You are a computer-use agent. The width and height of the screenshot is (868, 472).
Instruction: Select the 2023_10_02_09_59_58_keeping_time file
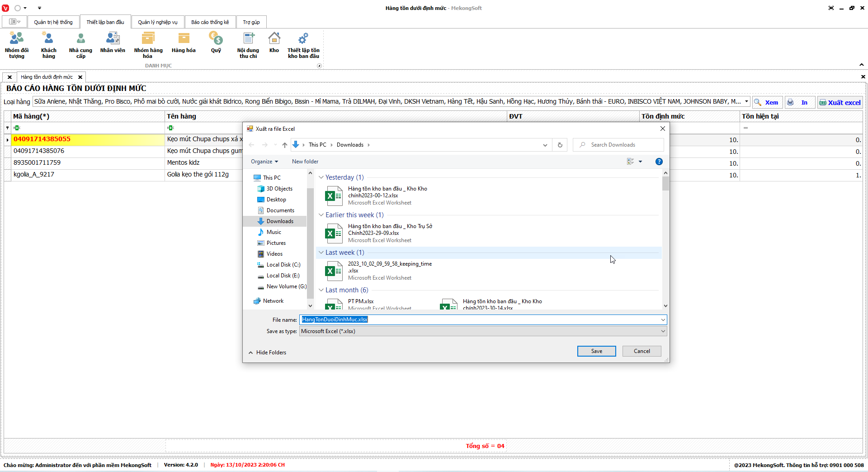(378, 271)
